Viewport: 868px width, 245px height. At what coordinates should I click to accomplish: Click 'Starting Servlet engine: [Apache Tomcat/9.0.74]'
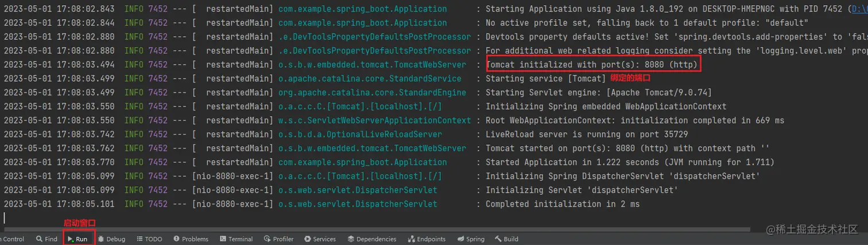pyautogui.click(x=599, y=93)
